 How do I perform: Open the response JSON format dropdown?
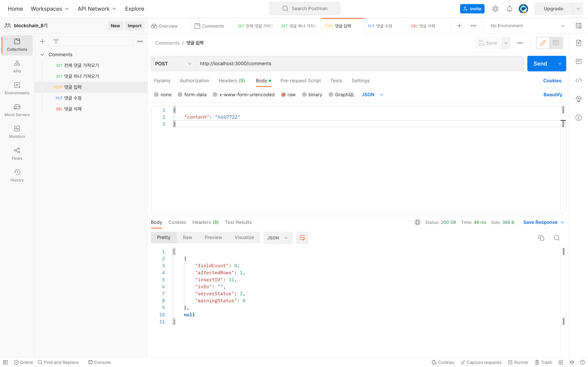click(278, 238)
